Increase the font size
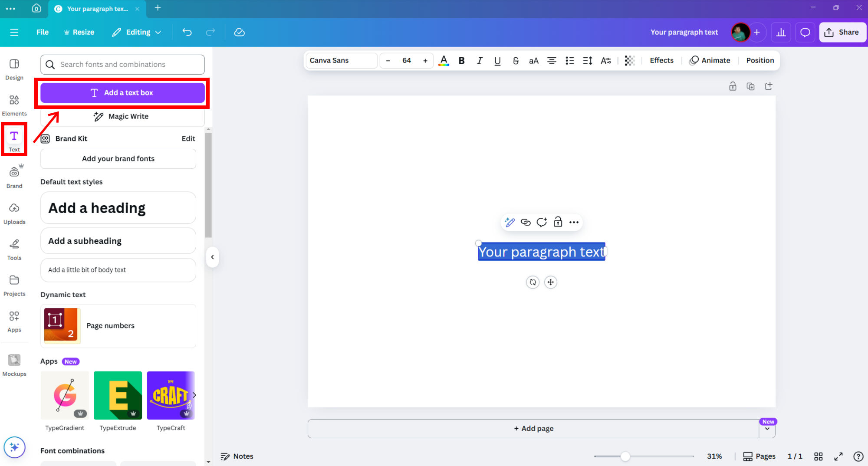This screenshot has height=466, width=868. (x=425, y=61)
